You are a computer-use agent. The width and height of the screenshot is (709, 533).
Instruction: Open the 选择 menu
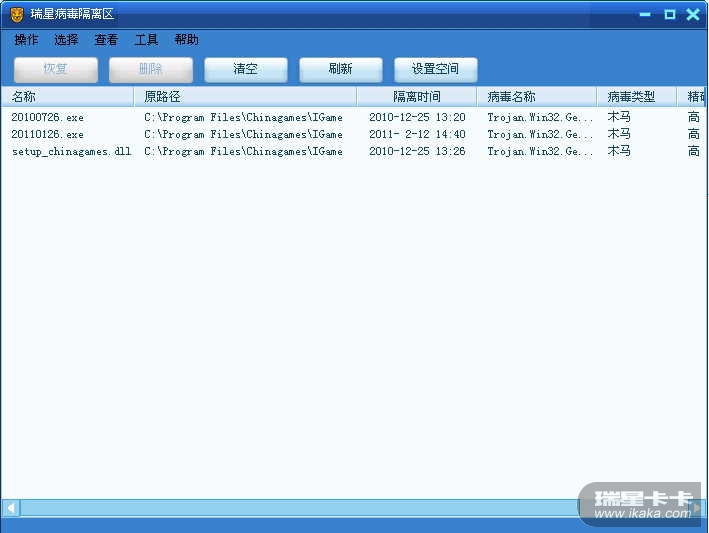(66, 40)
